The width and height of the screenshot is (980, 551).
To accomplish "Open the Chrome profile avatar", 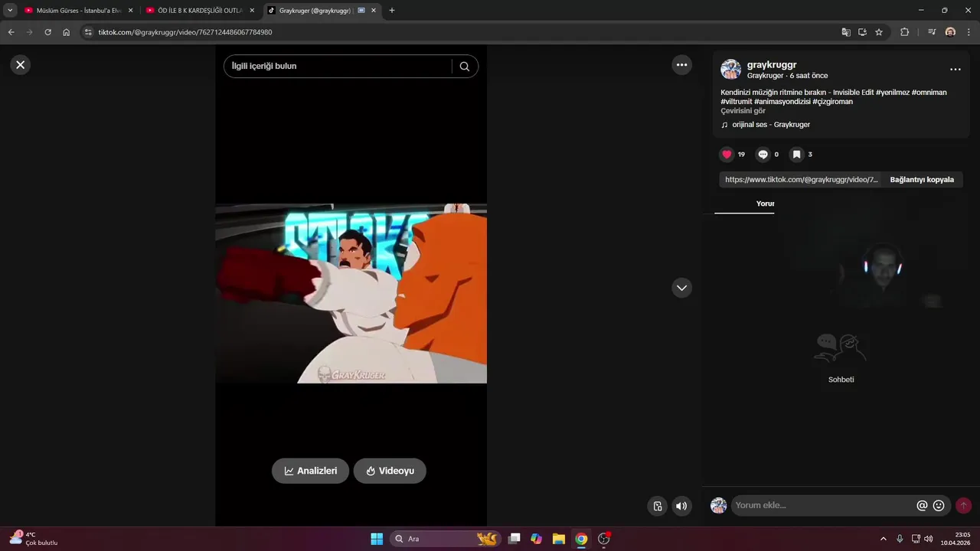I will (x=950, y=32).
